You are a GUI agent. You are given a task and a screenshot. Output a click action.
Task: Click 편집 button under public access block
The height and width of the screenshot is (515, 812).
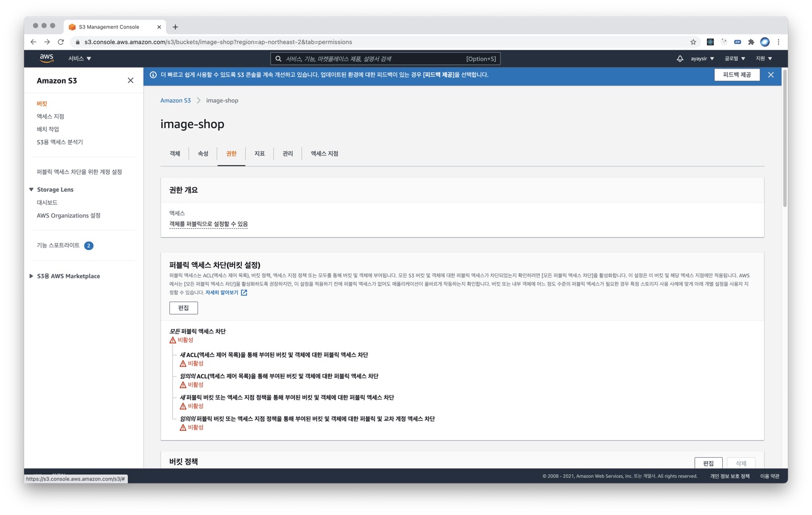(184, 308)
